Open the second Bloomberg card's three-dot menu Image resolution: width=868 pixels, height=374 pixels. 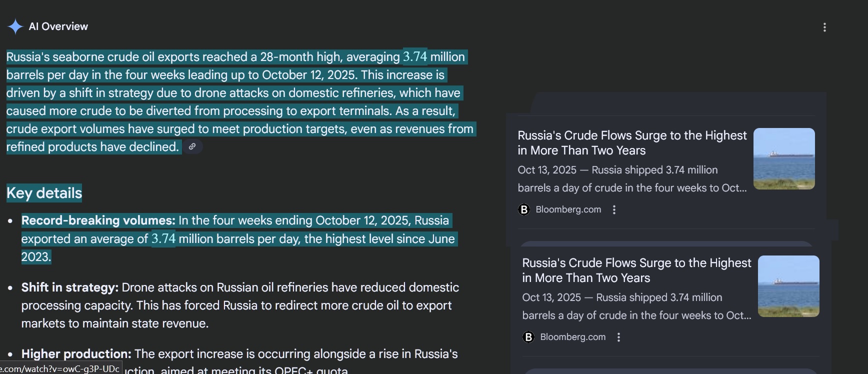(x=618, y=337)
